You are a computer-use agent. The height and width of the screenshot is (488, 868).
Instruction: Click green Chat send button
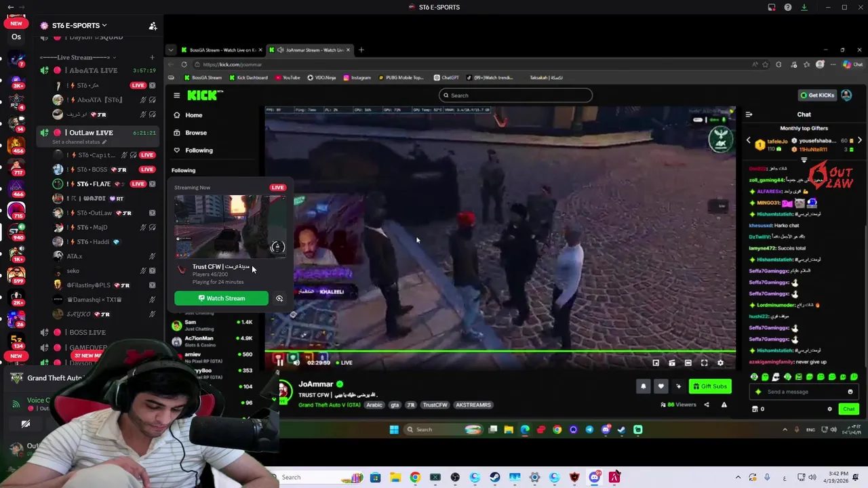click(x=848, y=409)
